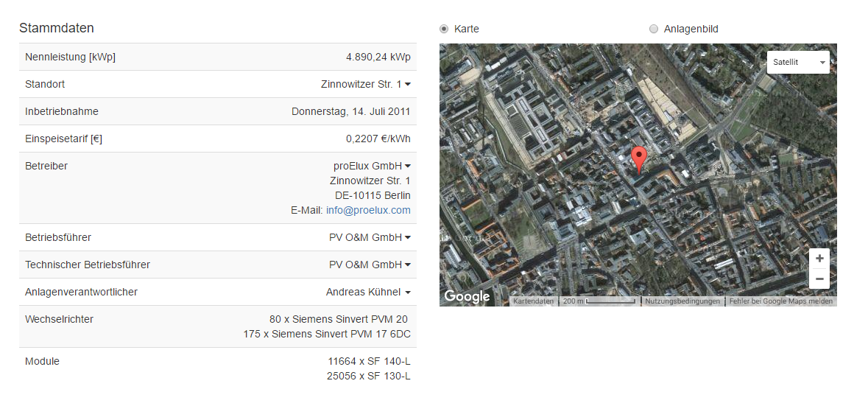Image resolution: width=868 pixels, height=406 pixels.
Task: Click the DE-10115 Berlin address line
Action: tap(373, 195)
